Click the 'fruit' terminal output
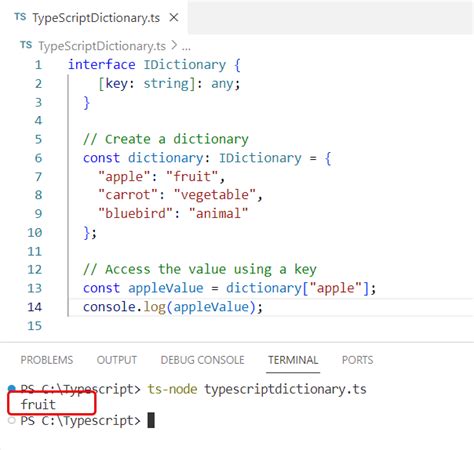Viewport: 474px width, 450px height. point(38,405)
